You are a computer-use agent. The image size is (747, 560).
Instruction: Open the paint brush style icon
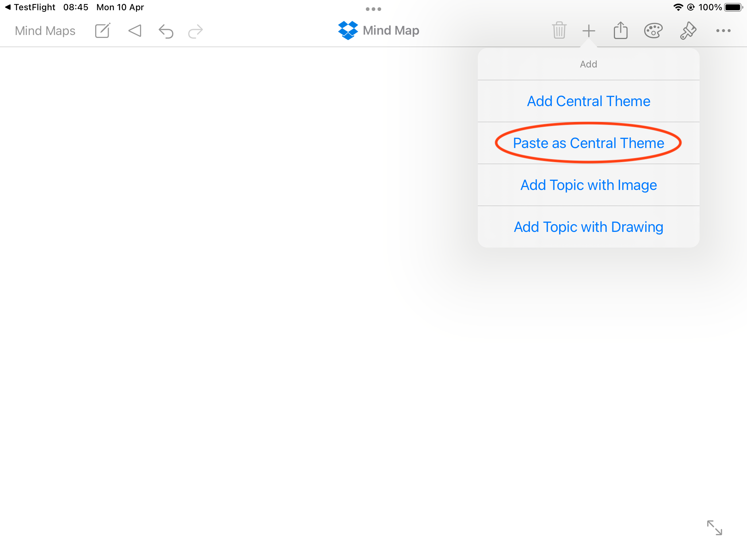(688, 31)
